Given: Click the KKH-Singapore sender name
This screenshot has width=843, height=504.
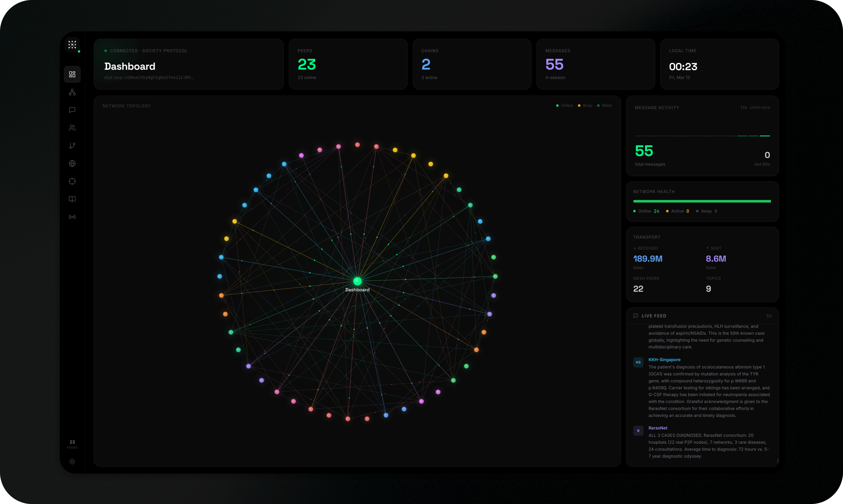Looking at the screenshot, I should [x=664, y=360].
